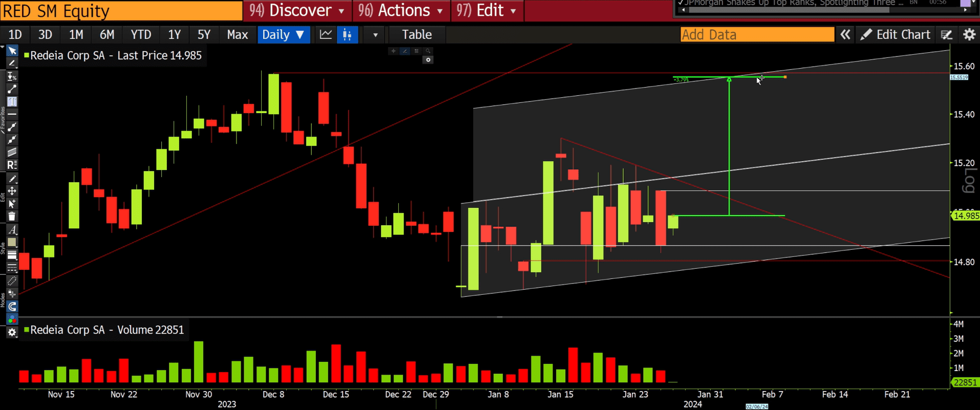Open the 96) Actions menu
Viewport: 980px width, 410px height.
pos(400,10)
